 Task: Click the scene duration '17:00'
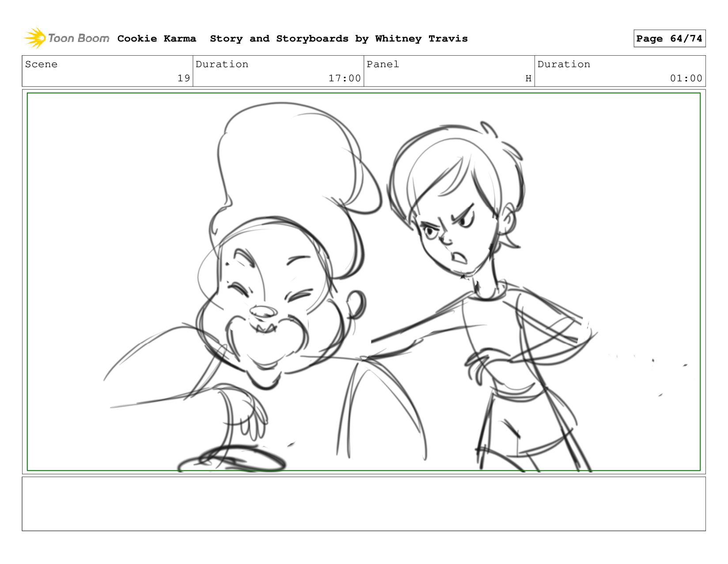point(345,78)
